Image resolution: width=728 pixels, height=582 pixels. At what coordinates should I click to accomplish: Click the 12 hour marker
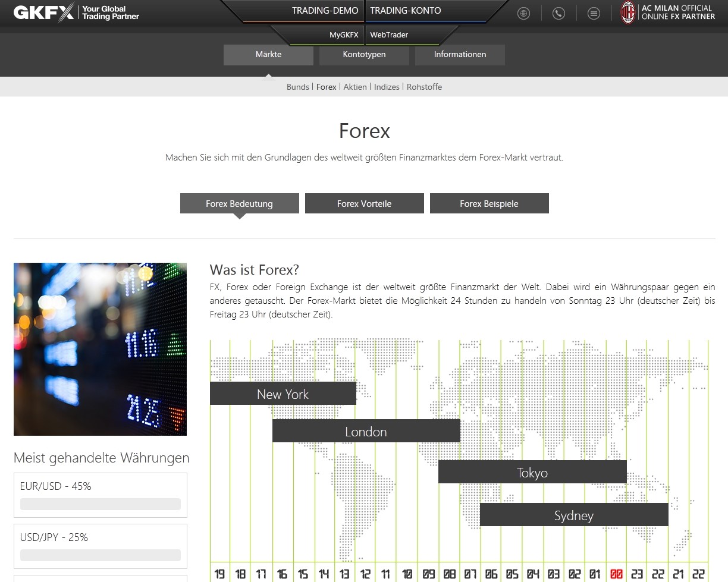point(365,574)
